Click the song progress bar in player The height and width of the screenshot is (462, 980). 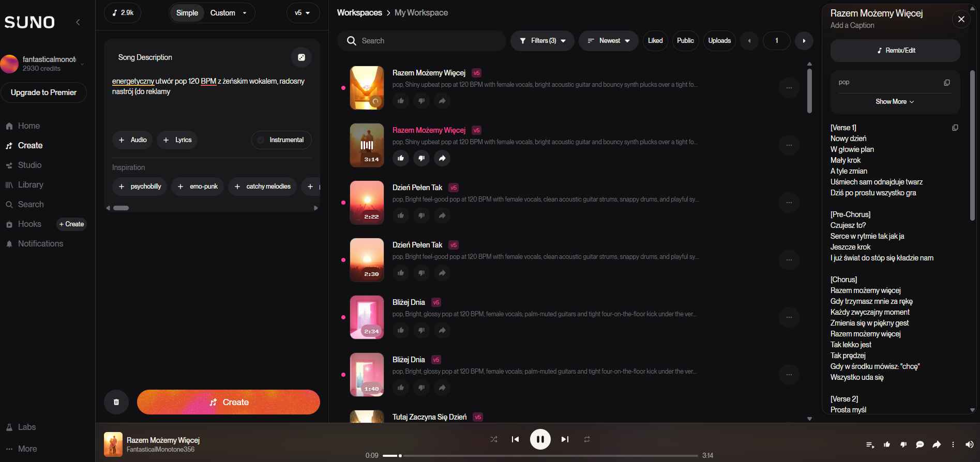point(540,456)
